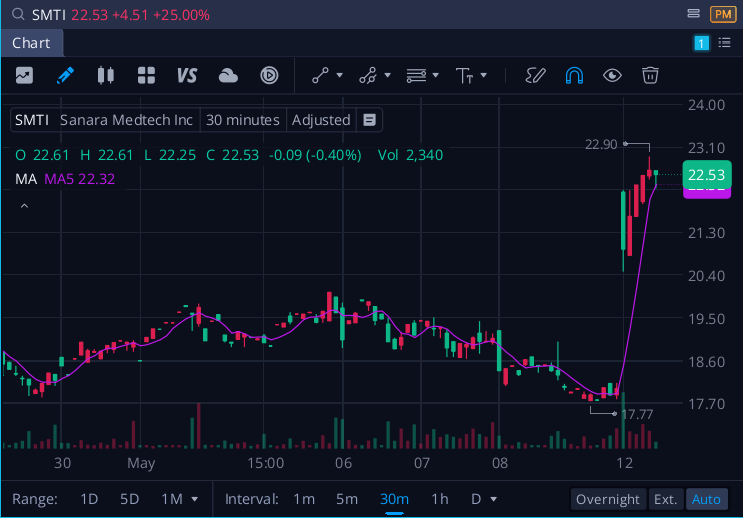This screenshot has width=743, height=518.
Task: Click the 24.00 price axis label
Action: [706, 105]
